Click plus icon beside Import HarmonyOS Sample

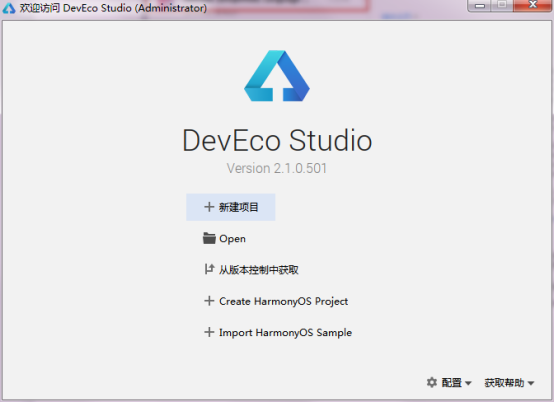click(209, 332)
